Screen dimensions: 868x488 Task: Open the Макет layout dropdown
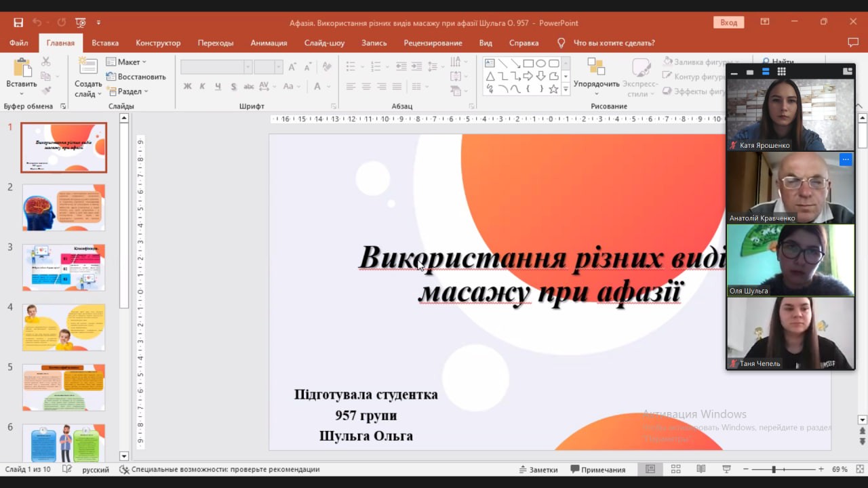126,62
